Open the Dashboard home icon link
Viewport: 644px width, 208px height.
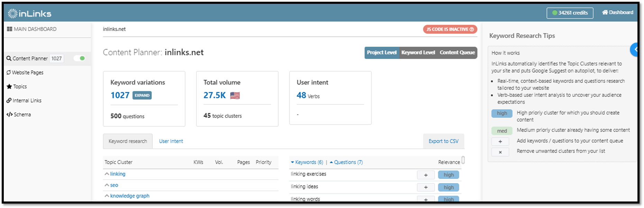[x=617, y=12]
